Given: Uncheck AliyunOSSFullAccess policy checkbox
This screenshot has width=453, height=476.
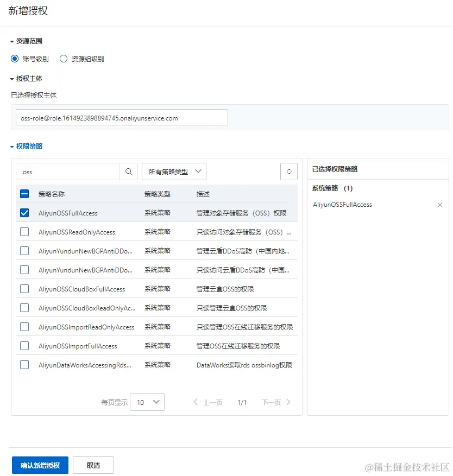Looking at the screenshot, I should point(24,213).
